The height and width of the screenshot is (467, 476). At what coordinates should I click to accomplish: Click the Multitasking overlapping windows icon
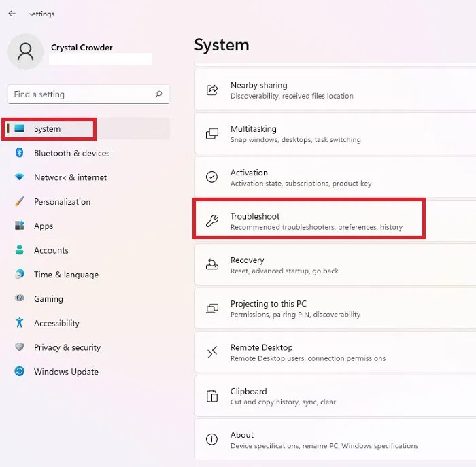point(212,134)
